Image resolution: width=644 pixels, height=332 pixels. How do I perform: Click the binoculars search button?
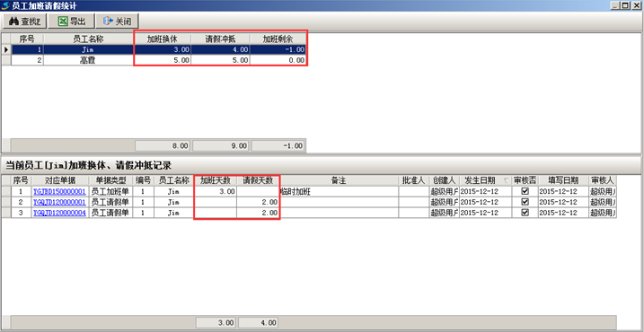(x=24, y=21)
